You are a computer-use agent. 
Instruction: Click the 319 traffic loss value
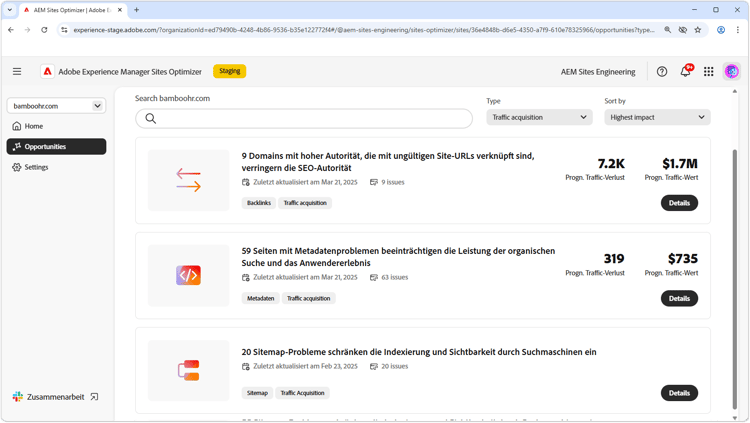click(x=614, y=259)
